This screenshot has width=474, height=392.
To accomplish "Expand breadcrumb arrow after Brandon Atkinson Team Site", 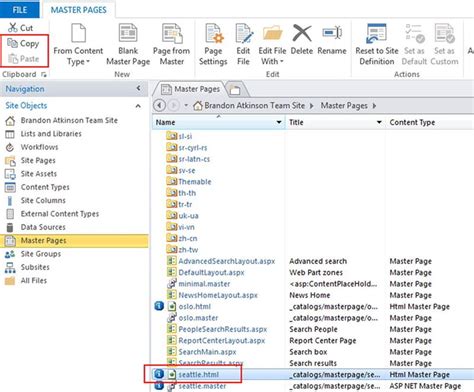I will [312, 106].
